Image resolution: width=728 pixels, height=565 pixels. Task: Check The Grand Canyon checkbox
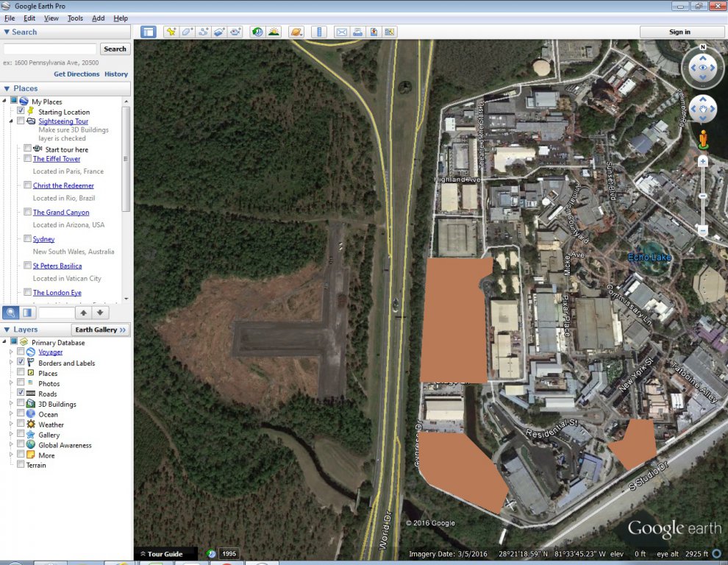(27, 212)
